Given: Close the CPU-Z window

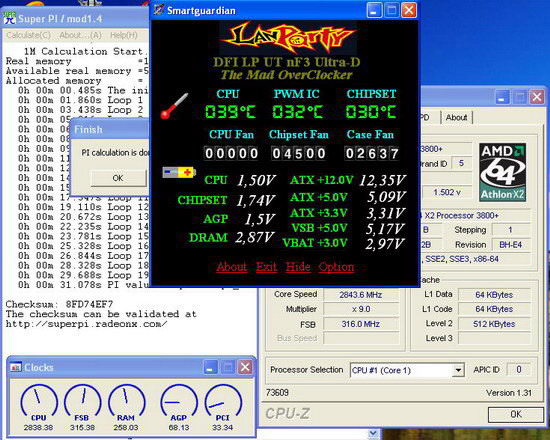Looking at the screenshot, I should (536, 97).
